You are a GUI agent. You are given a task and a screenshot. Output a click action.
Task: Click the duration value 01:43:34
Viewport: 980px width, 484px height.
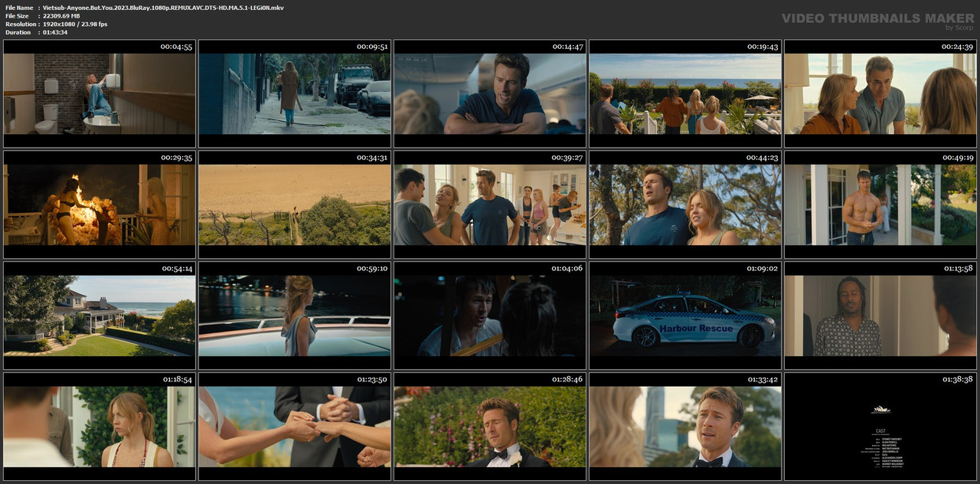pos(55,32)
